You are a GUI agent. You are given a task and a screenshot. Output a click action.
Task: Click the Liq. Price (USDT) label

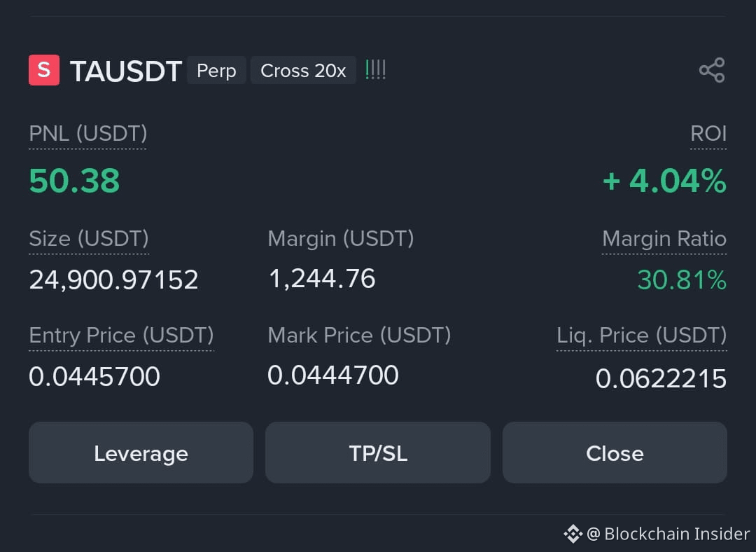[641, 336]
